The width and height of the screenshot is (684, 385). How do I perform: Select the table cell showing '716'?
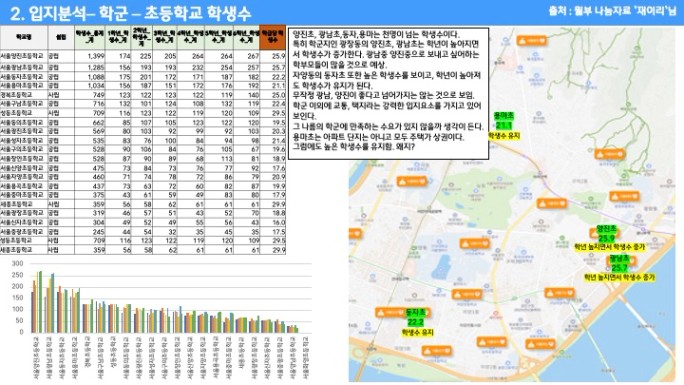pos(89,104)
